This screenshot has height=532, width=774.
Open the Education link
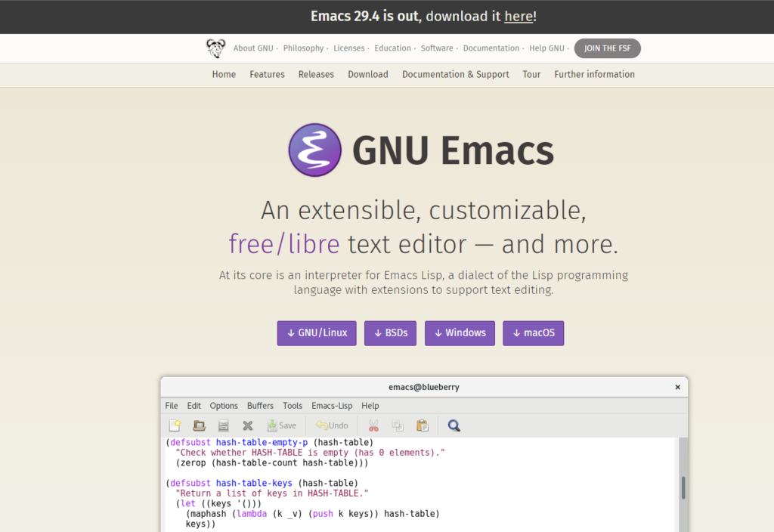click(392, 48)
